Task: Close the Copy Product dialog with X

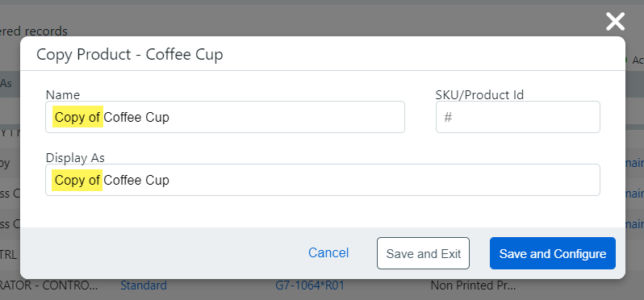Action: click(615, 22)
